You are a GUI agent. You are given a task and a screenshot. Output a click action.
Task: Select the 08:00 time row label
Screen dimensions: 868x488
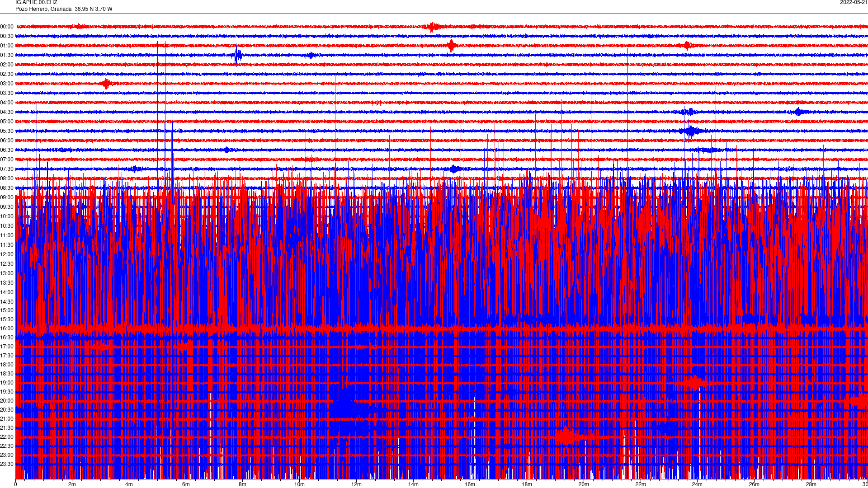(7, 178)
